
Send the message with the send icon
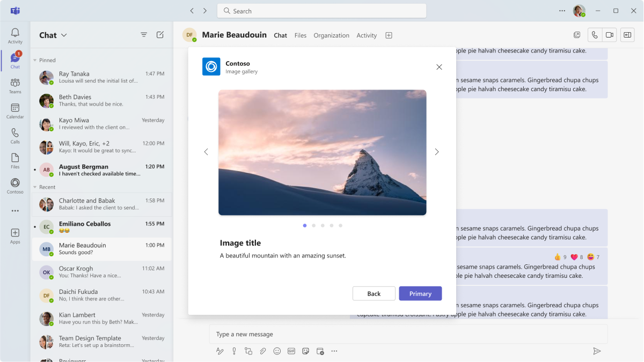coord(597,351)
